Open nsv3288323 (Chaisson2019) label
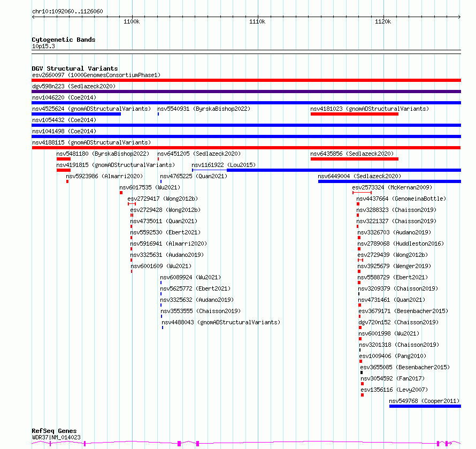 (396, 210)
